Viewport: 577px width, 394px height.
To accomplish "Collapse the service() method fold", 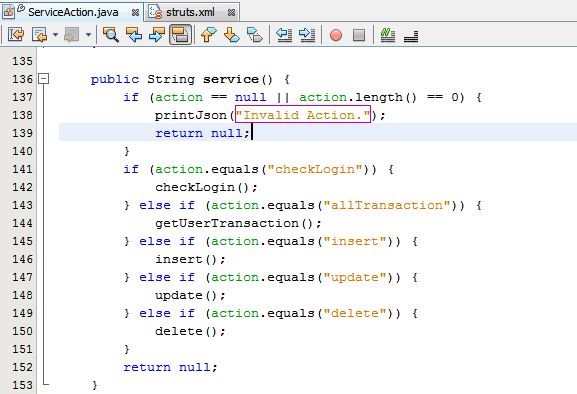I will [44, 78].
